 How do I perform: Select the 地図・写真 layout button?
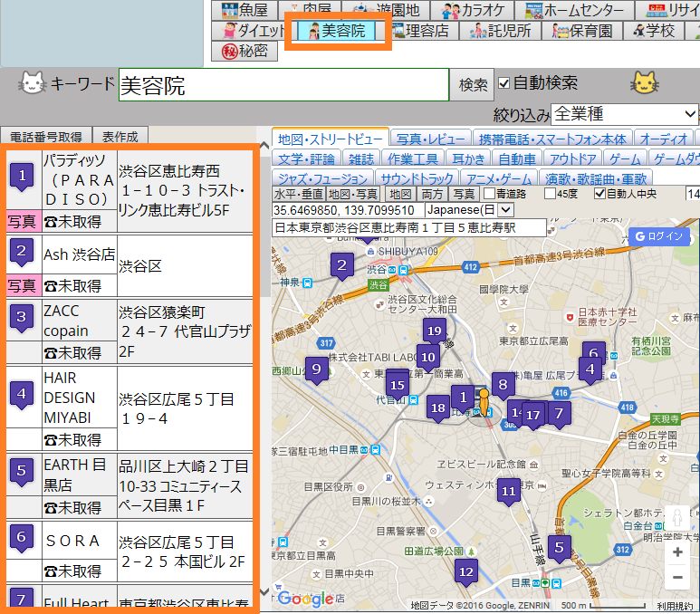point(352,194)
